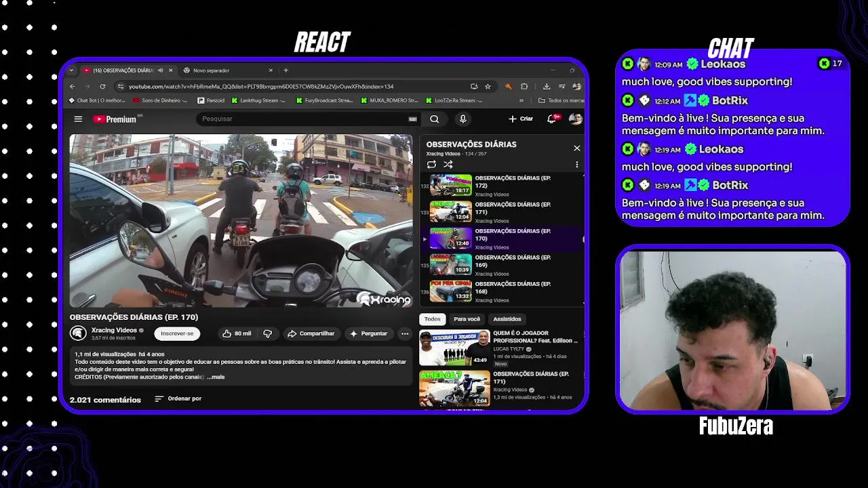Play playlist item EP. 172

point(502,185)
